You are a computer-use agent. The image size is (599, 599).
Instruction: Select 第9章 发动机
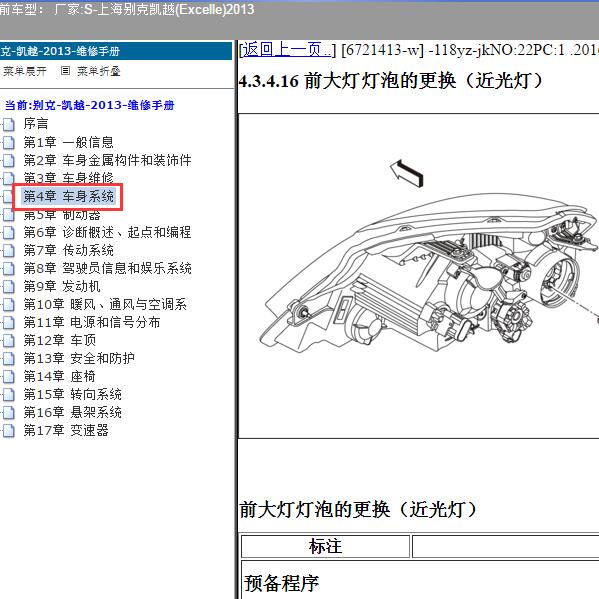click(x=62, y=286)
